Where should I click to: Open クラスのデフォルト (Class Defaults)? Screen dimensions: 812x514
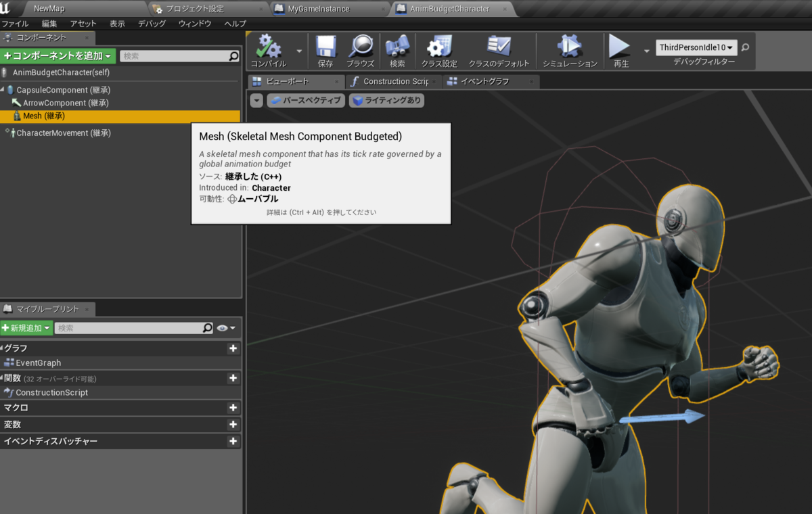tap(499, 49)
